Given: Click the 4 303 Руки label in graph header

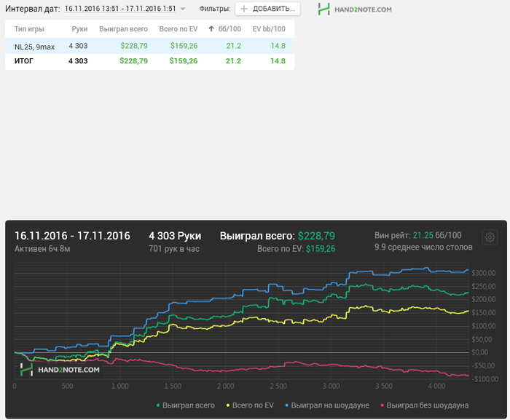Looking at the screenshot, I should pos(175,236).
